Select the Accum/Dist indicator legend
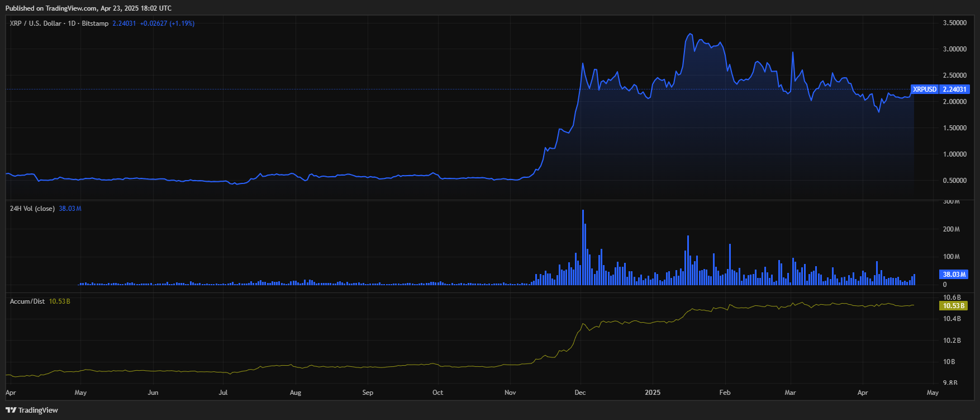 click(27, 301)
